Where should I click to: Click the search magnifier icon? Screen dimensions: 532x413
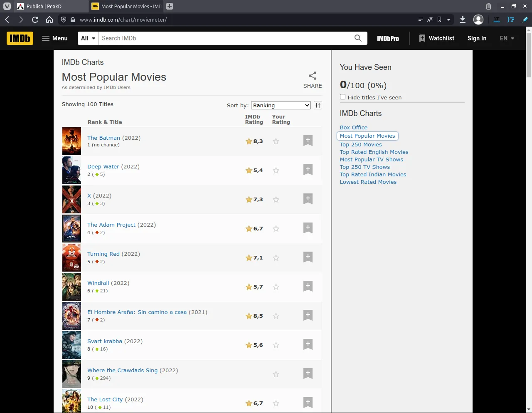[358, 38]
